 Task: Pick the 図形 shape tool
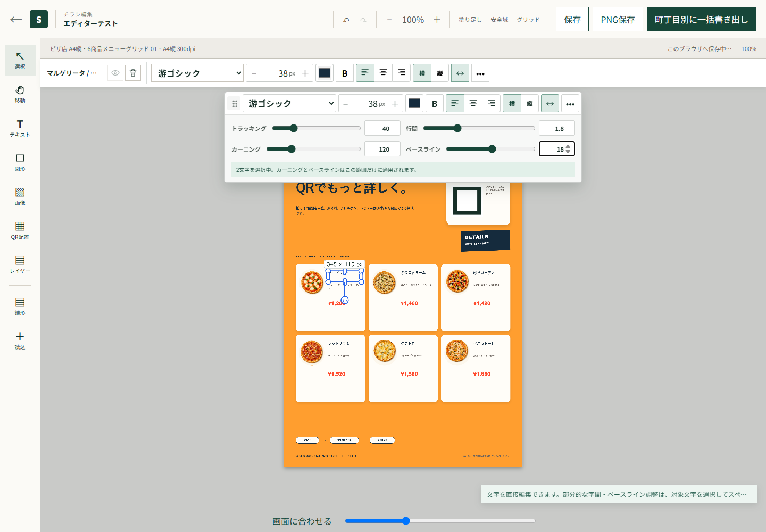20,162
